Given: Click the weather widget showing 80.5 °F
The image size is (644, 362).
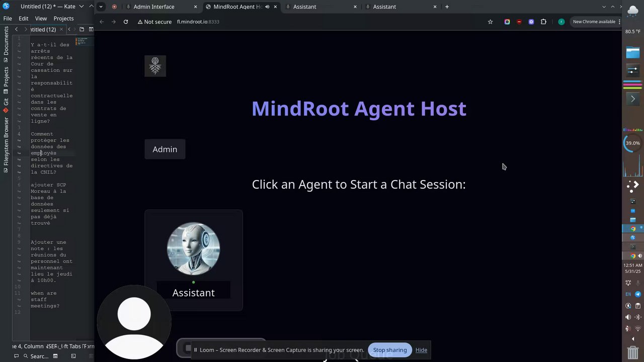Looking at the screenshot, I should pos(632,20).
